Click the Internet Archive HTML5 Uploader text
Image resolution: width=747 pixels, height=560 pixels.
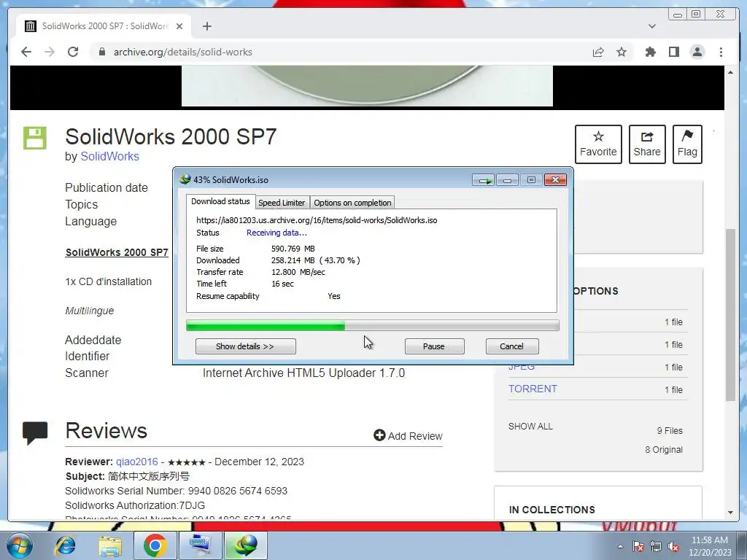point(303,373)
